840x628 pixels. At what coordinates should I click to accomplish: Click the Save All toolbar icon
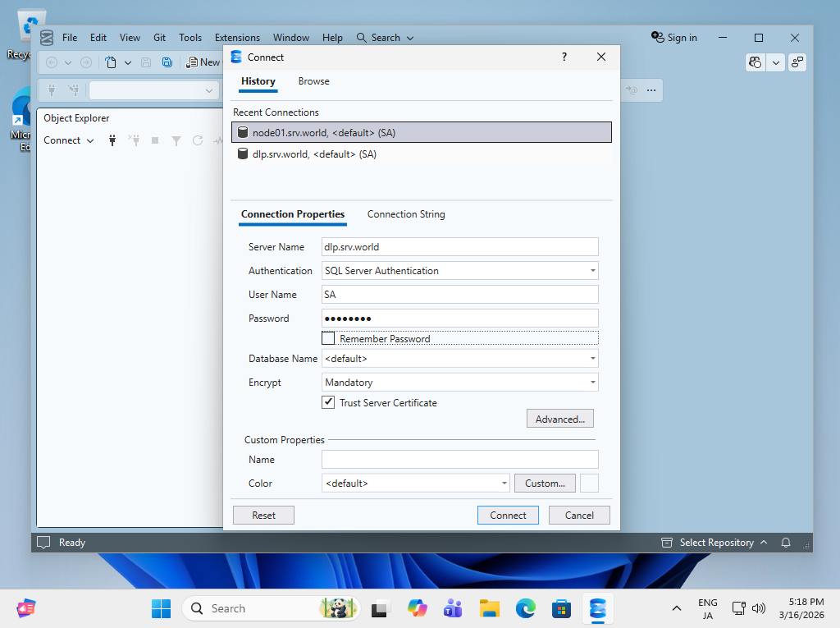[167, 62]
